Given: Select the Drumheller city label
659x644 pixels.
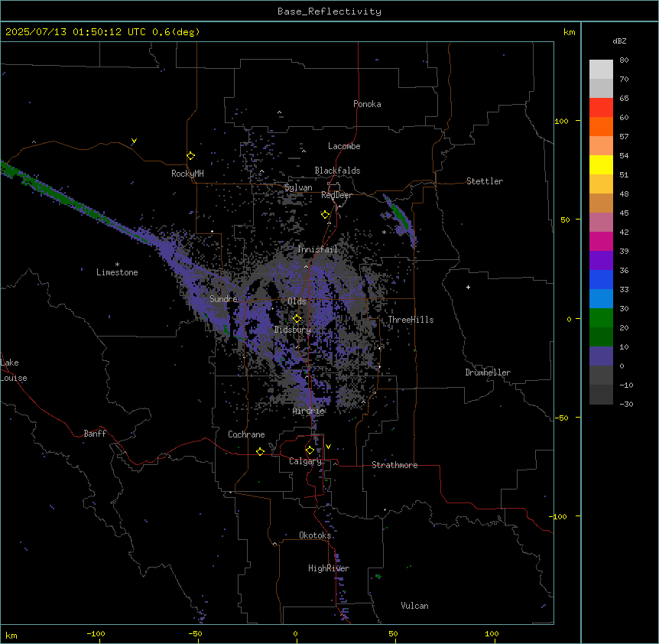Looking at the screenshot, I should pos(488,372).
